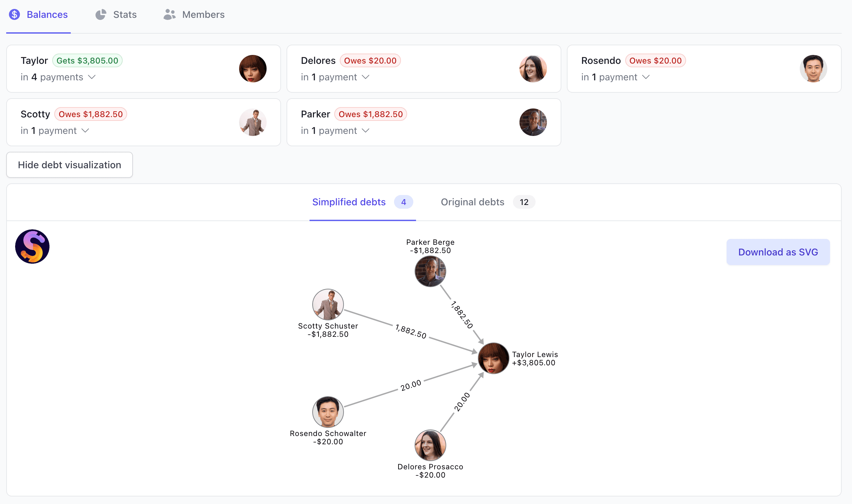This screenshot has width=852, height=504.
Task: Click the app logo in the debt graph
Action: pos(32,247)
